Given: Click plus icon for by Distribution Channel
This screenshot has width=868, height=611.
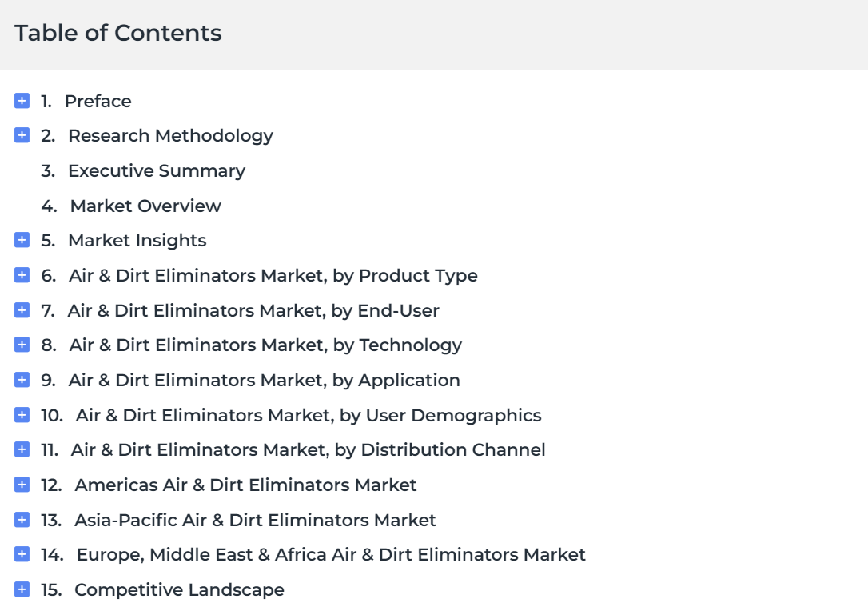Looking at the screenshot, I should pyautogui.click(x=22, y=449).
